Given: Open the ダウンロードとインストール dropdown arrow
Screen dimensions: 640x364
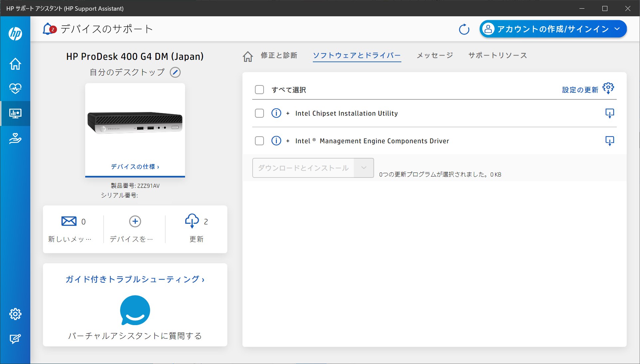Looking at the screenshot, I should point(364,168).
